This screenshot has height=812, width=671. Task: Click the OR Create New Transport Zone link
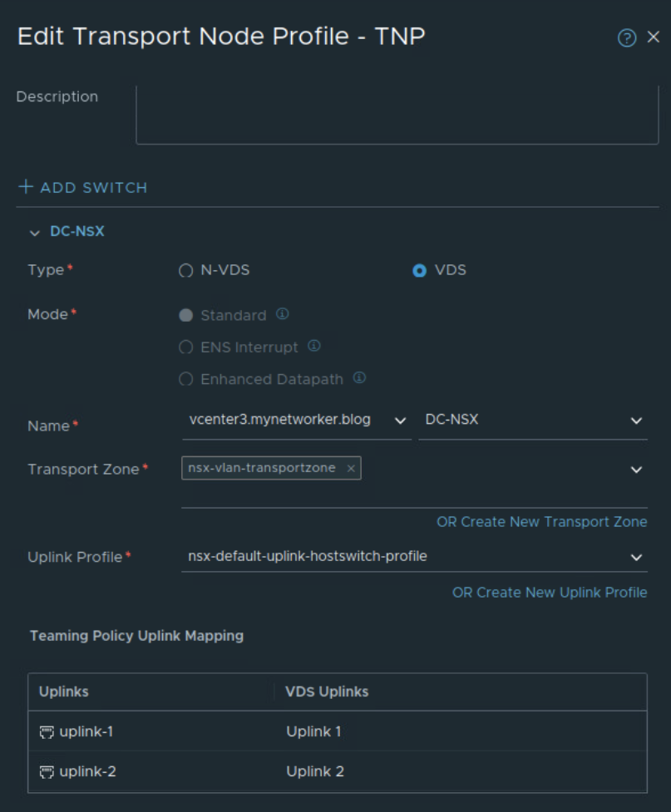(x=541, y=522)
